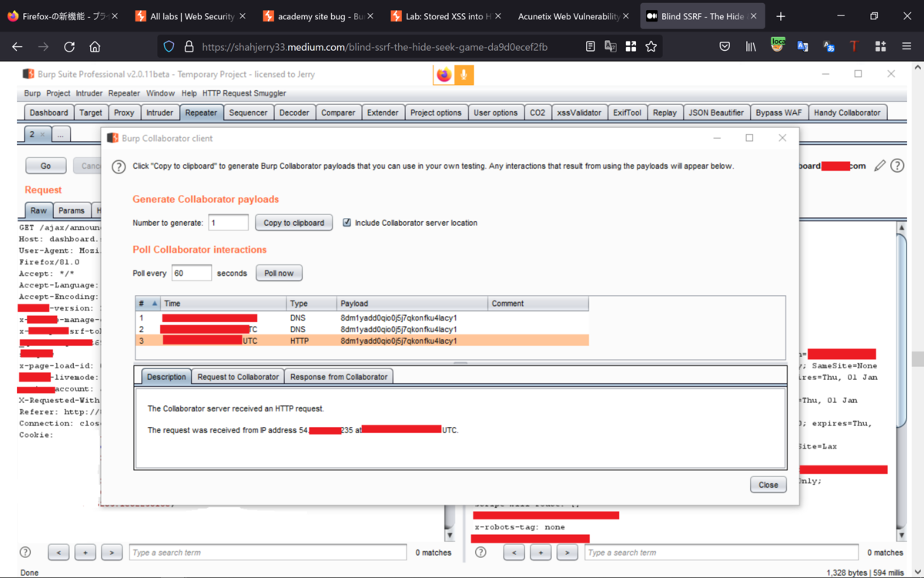Open the Firefox Library icon
The width and height of the screenshot is (924, 578).
point(751,47)
